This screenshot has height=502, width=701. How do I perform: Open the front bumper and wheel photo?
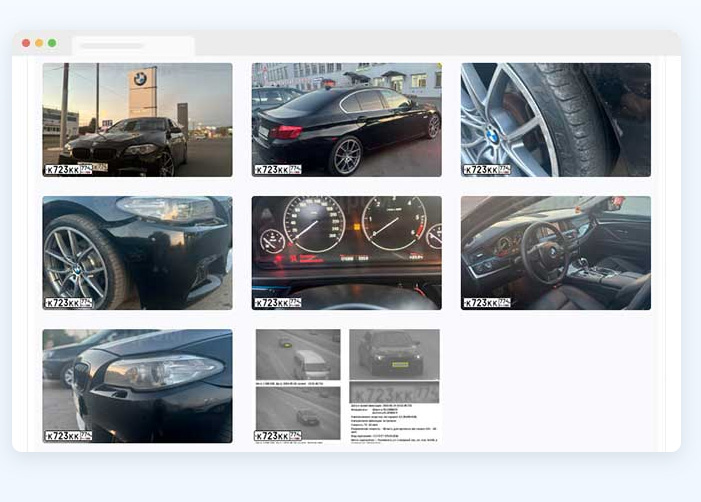(137, 250)
